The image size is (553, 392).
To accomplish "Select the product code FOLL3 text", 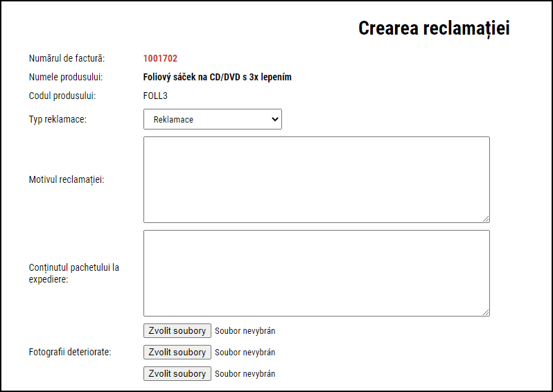I will click(x=155, y=96).
